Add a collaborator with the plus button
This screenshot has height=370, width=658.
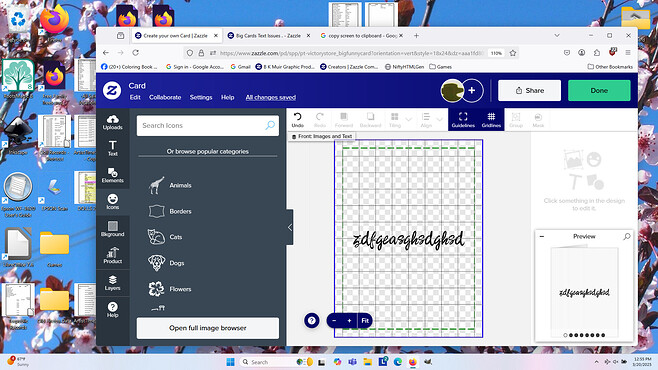pos(472,90)
